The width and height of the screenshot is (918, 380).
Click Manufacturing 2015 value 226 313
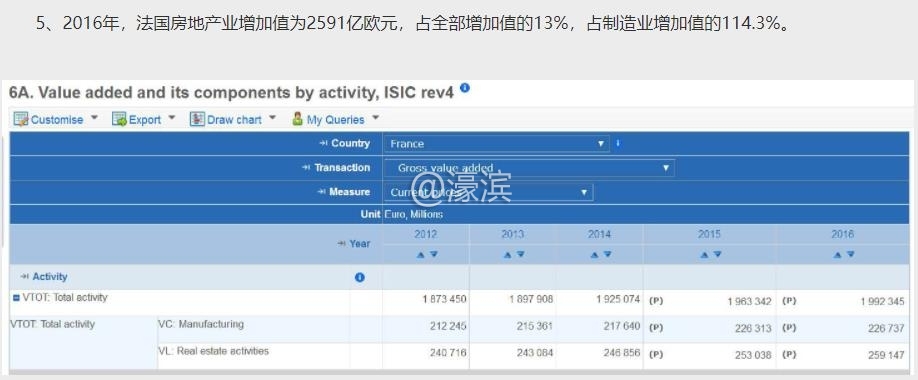(753, 328)
